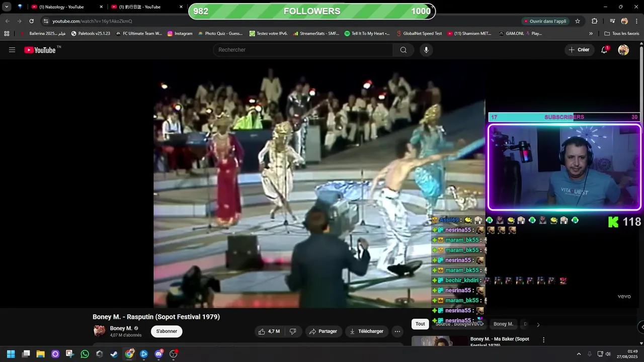Reload the YouTube page
Screen dimensions: 644x362
(x=31, y=21)
